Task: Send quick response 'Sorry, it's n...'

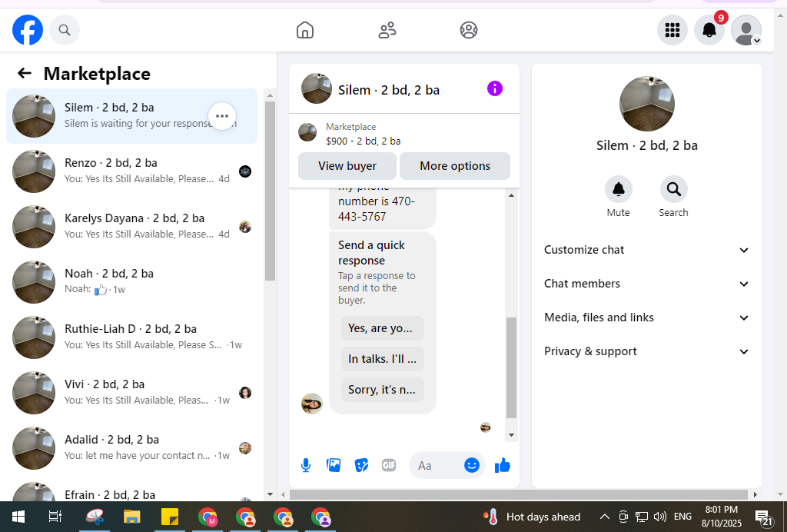Action: 383,390
